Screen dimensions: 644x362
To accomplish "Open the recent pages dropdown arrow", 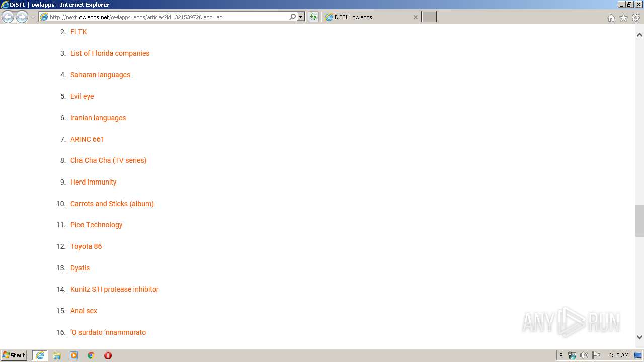I will pyautogui.click(x=33, y=17).
